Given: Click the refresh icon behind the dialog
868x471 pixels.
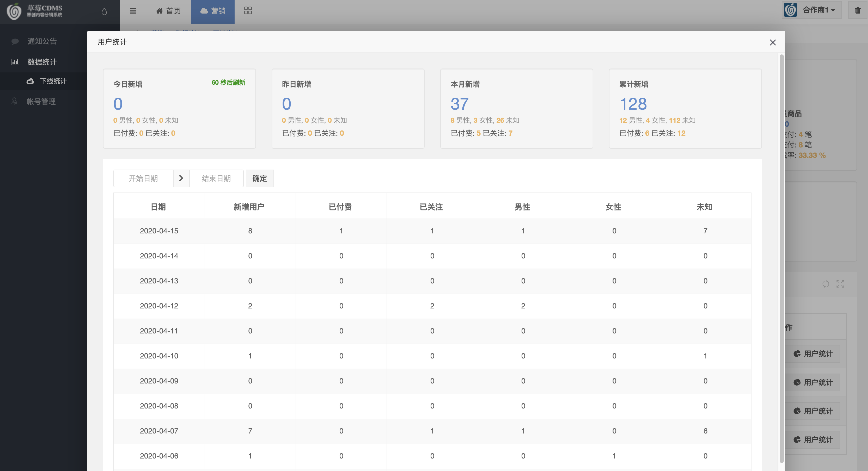Looking at the screenshot, I should 826,284.
